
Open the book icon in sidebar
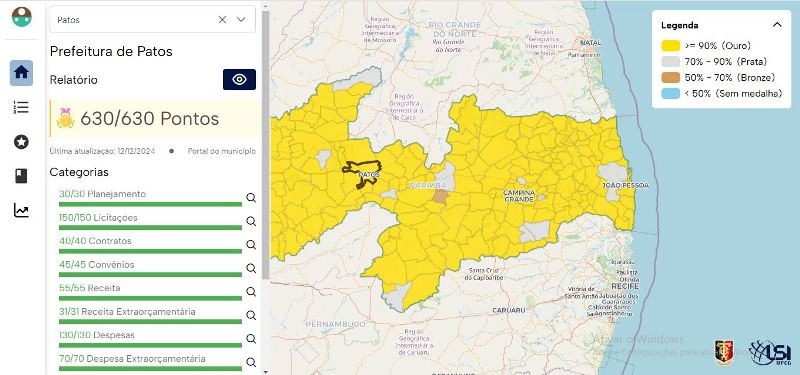click(x=21, y=176)
